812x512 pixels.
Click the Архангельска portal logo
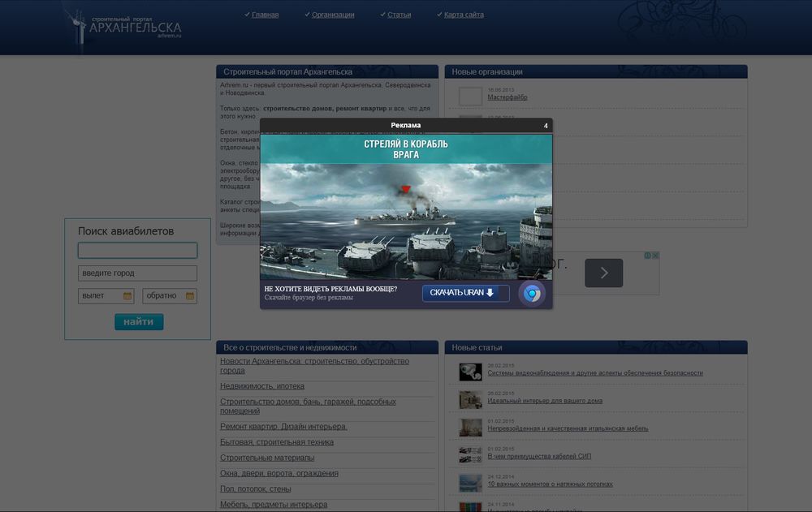[124, 27]
